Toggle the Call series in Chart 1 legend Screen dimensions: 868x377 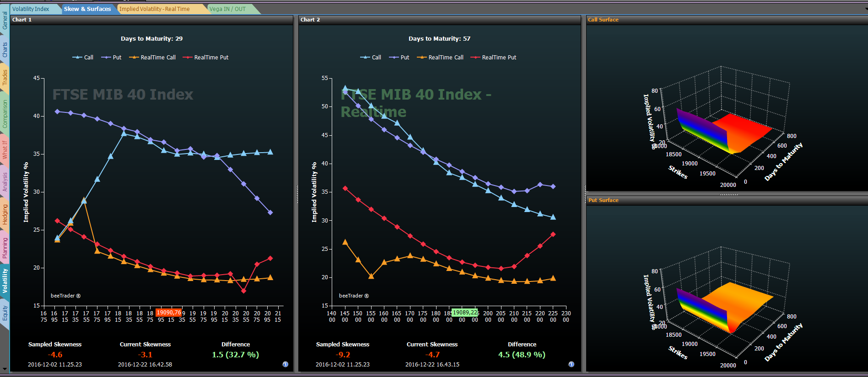click(x=83, y=58)
